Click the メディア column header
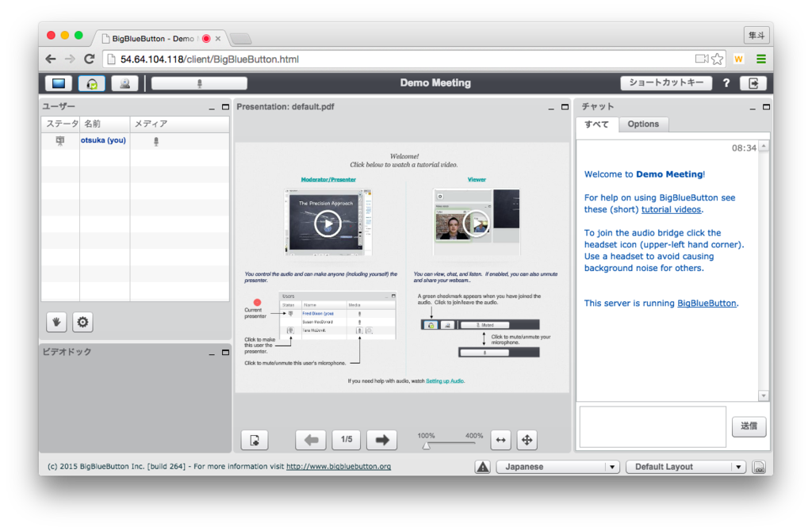 tap(179, 124)
